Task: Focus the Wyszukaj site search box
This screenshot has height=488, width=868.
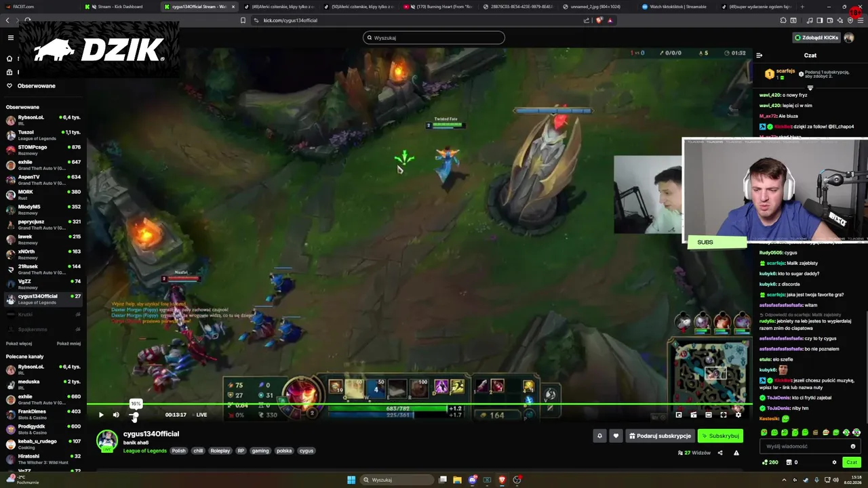Action: point(434,37)
